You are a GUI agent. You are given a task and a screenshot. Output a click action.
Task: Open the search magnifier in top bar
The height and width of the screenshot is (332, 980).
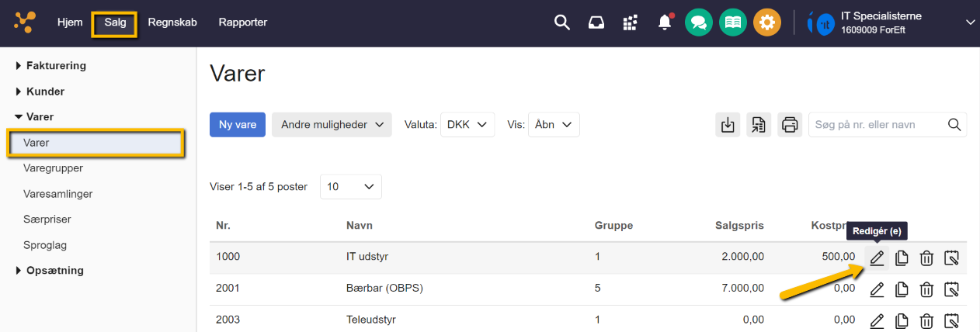tap(561, 22)
